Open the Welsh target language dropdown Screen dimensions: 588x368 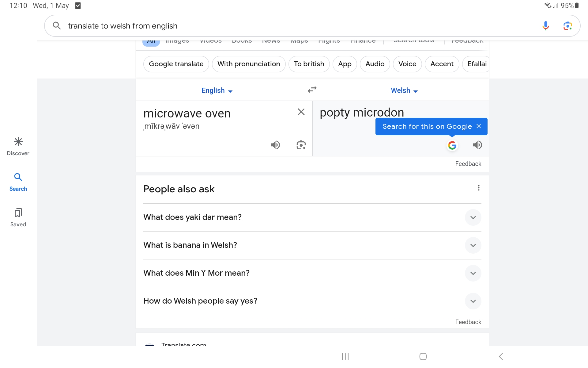pos(404,90)
